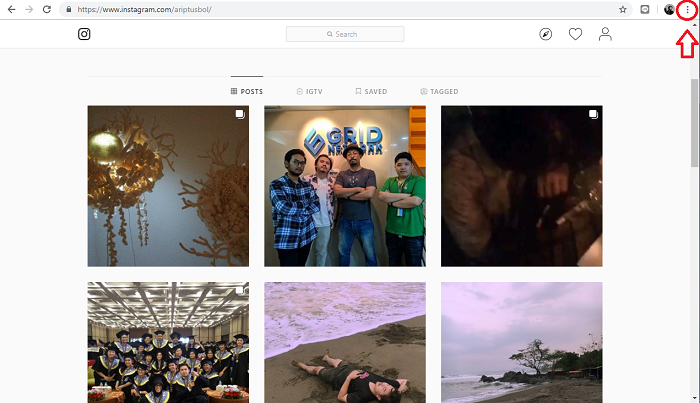
Task: Reload the page with the refresh icon
Action: coord(47,9)
